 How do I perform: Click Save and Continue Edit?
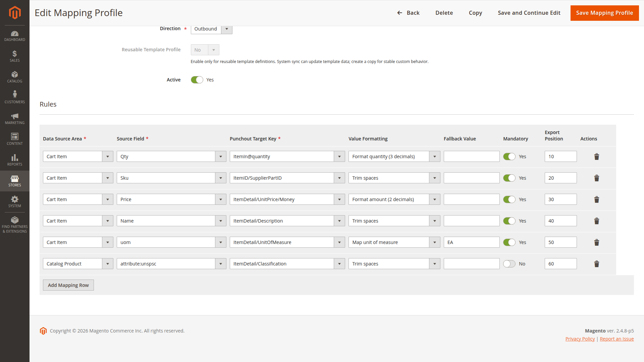coord(529,13)
